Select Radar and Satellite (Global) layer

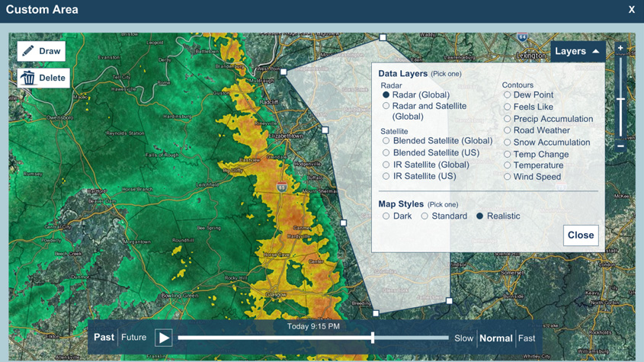pos(386,107)
